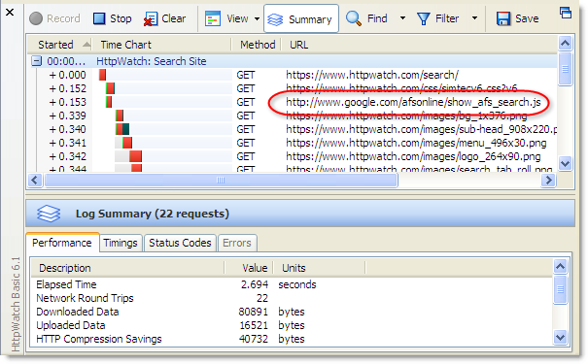Clear the request log
The width and height of the screenshot is (588, 364).
(x=164, y=18)
